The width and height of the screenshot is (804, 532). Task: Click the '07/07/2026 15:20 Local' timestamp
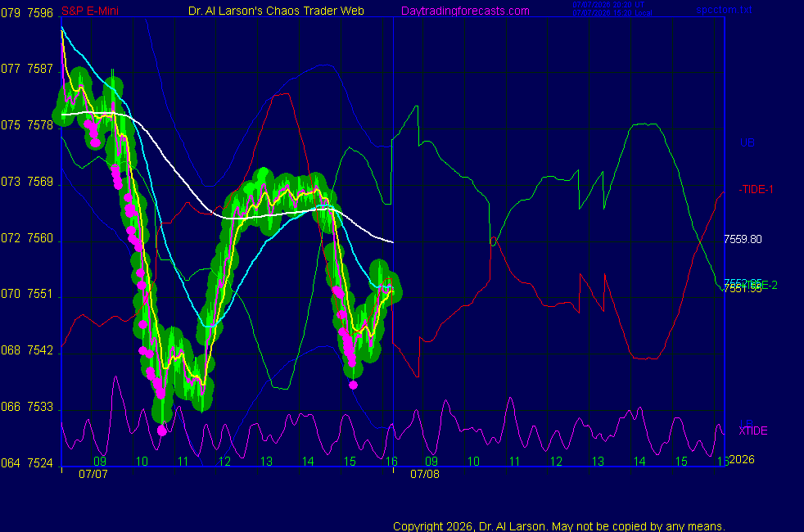coord(612,13)
